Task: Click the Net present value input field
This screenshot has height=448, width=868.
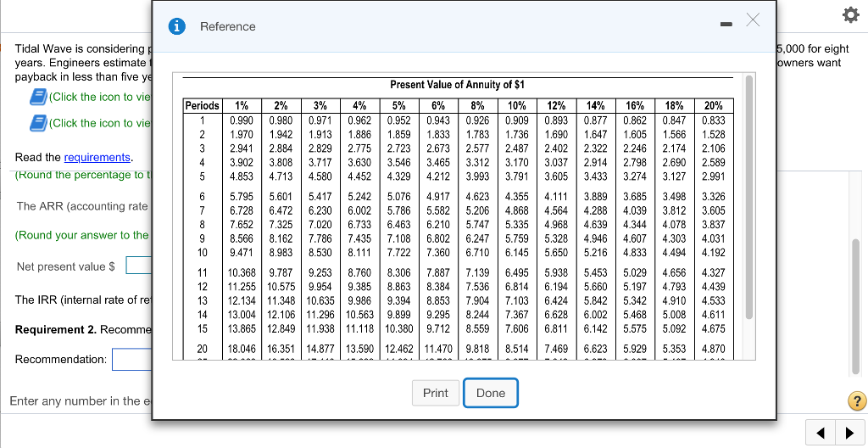Action: (x=139, y=266)
